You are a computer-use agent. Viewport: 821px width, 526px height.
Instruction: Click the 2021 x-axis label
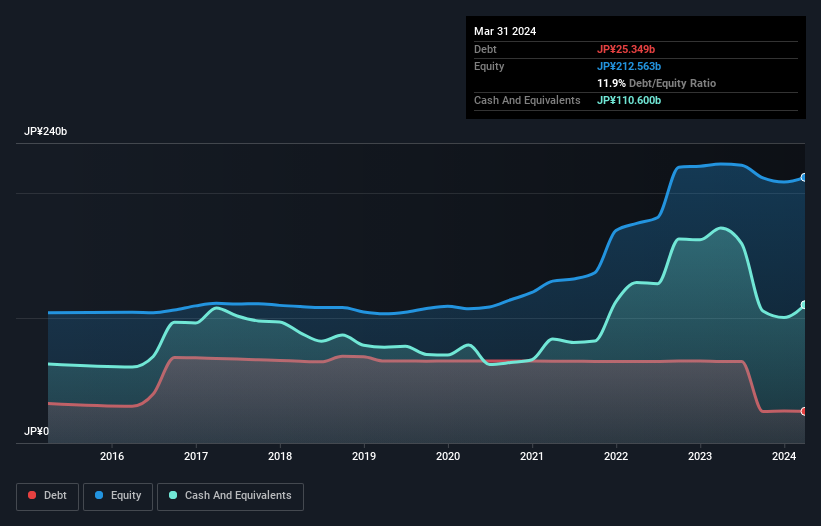(x=532, y=456)
